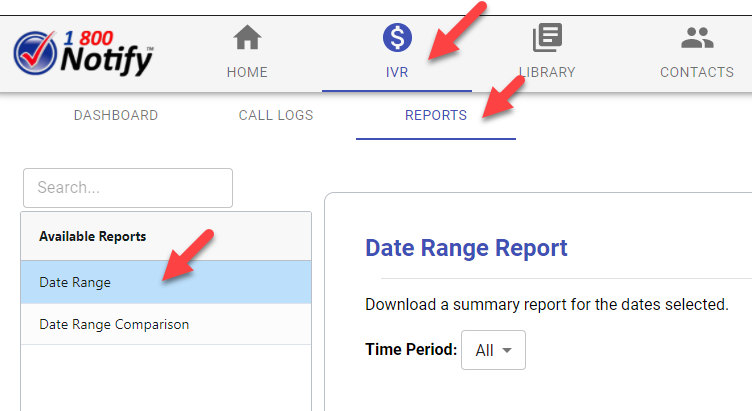Click the LIBRARY text label in navigation
This screenshot has width=752, height=411.
pyautogui.click(x=547, y=72)
